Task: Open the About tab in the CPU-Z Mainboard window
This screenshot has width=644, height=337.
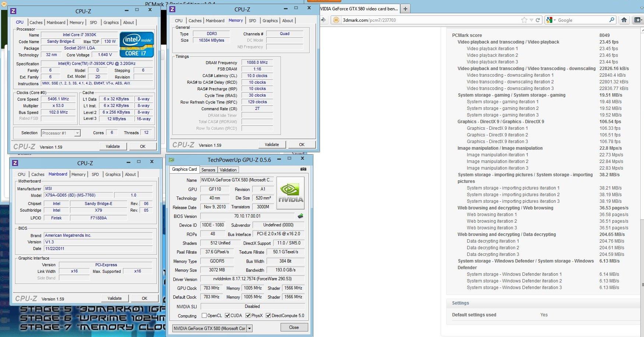Action: pos(130,174)
